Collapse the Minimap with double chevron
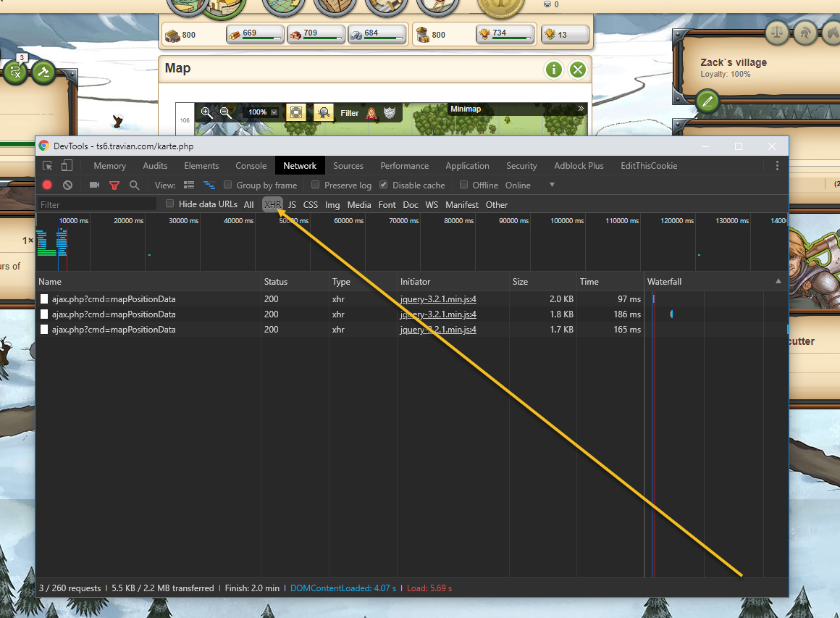Screen dimensions: 840x618 tap(581, 108)
